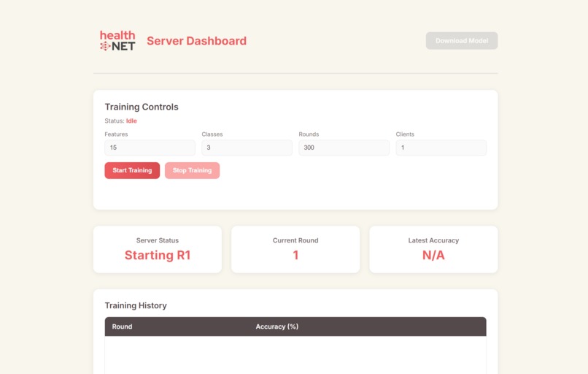
Task: Click the Clients field label
Action: pos(405,134)
